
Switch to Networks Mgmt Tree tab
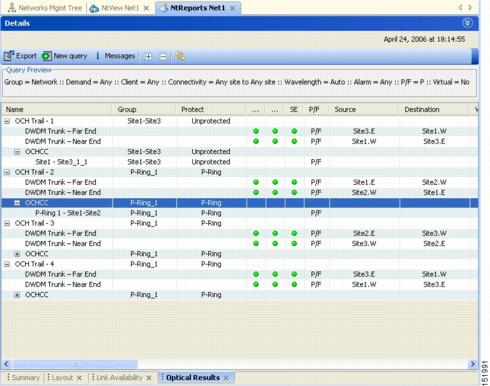[45, 8]
